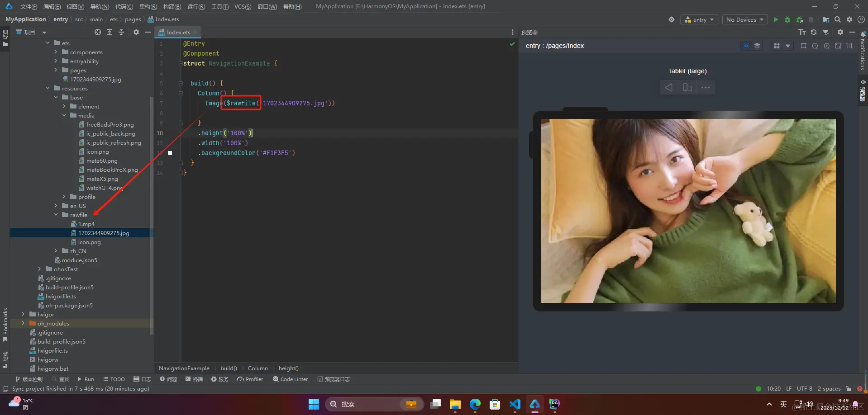Image resolution: width=868 pixels, height=415 pixels.
Task: Refresh the previewer with the reload icon
Action: click(814, 32)
